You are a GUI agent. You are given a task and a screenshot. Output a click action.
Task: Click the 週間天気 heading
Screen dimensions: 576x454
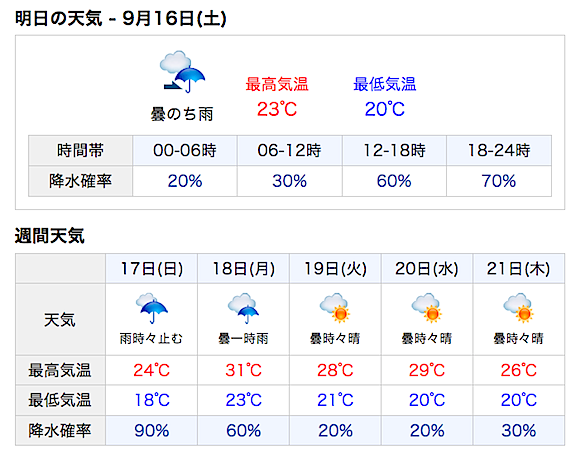50,236
